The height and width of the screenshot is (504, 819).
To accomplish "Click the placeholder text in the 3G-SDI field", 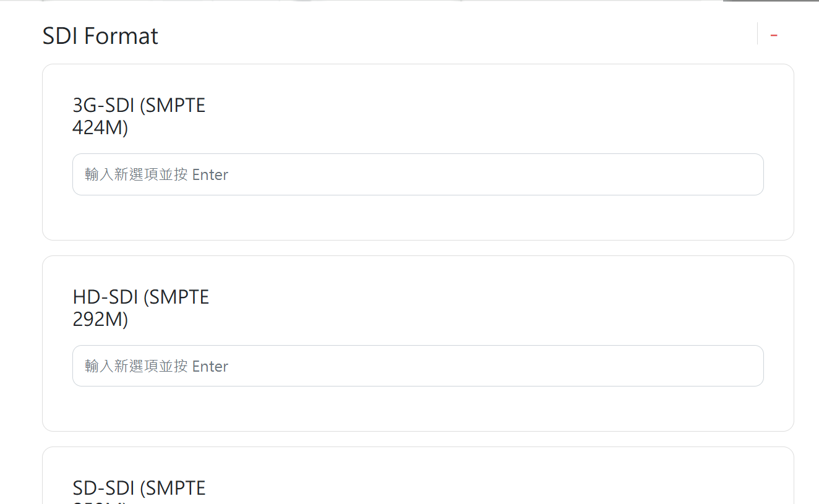I will point(157,175).
